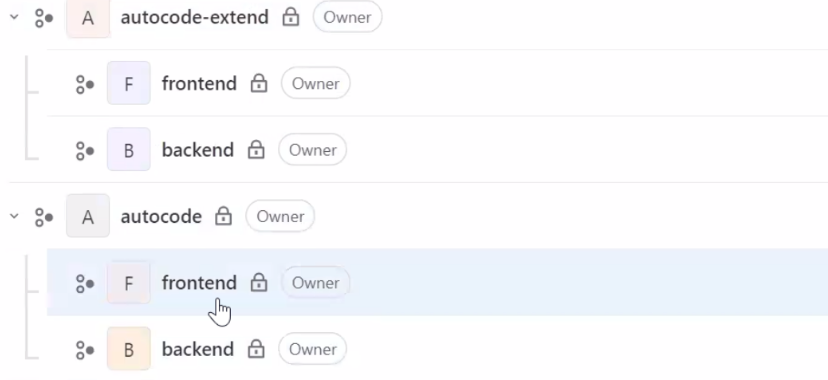
Task: Open the highlighted frontend subgroup under autocode
Action: [x=199, y=283]
